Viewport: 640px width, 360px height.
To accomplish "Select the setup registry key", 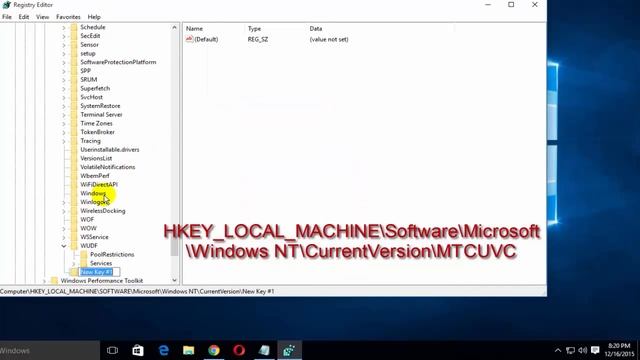I will pos(88,53).
